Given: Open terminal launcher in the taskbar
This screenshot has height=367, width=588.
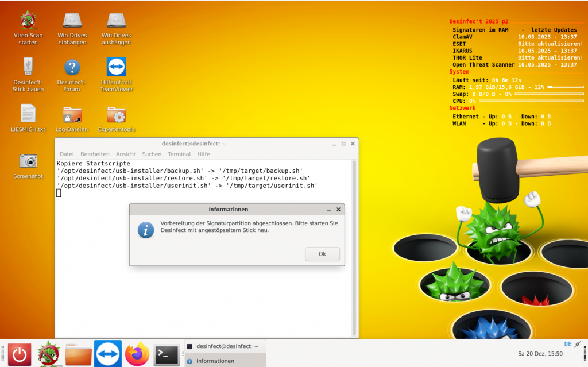Looking at the screenshot, I should (x=167, y=354).
